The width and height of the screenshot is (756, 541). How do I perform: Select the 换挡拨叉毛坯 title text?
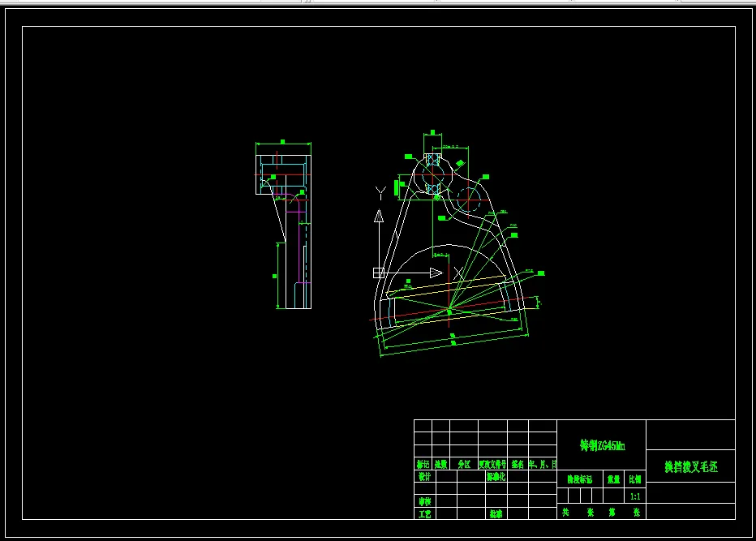(691, 466)
